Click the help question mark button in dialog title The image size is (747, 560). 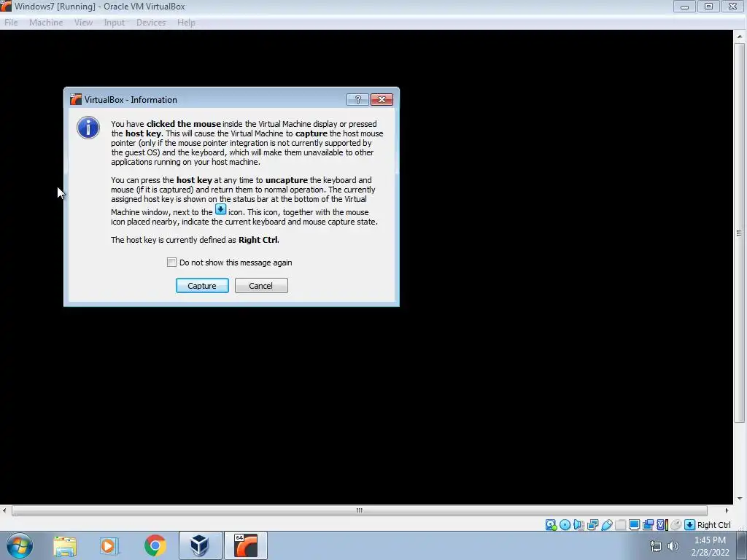(357, 99)
